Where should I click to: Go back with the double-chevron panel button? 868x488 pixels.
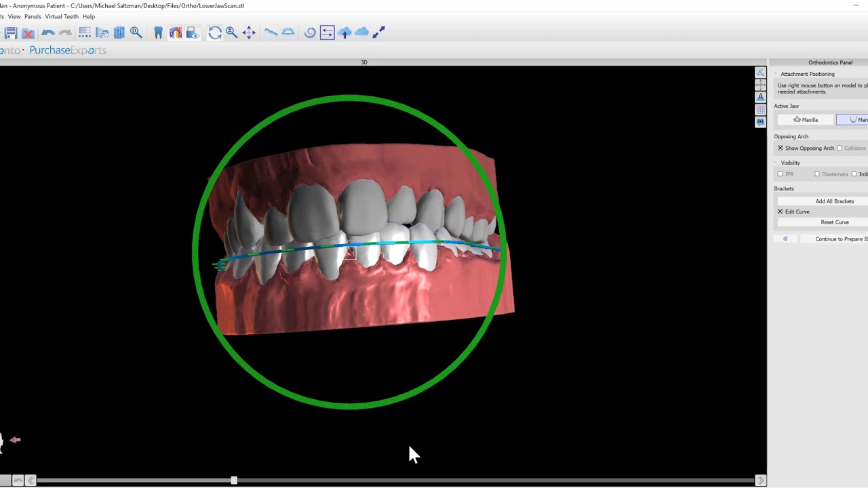[x=785, y=239]
